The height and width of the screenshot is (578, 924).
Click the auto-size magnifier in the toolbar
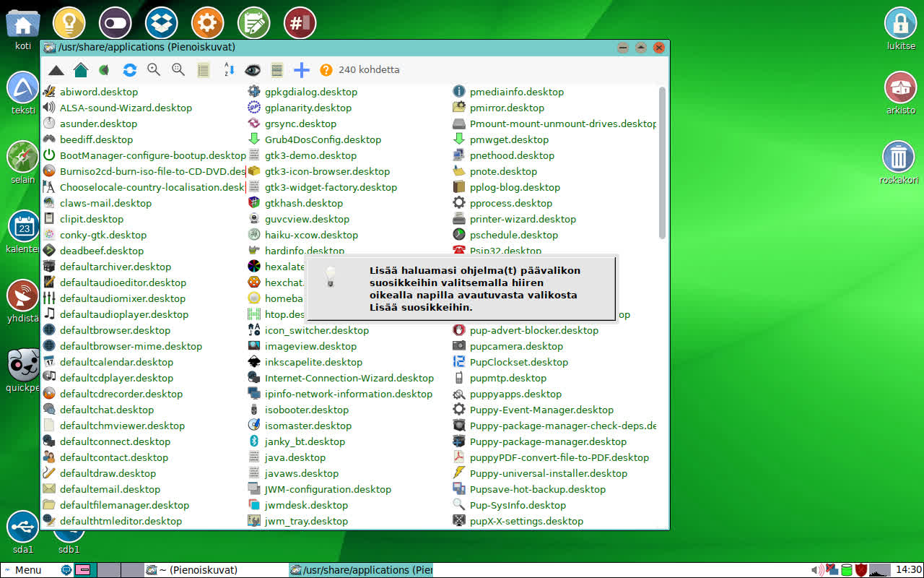178,70
